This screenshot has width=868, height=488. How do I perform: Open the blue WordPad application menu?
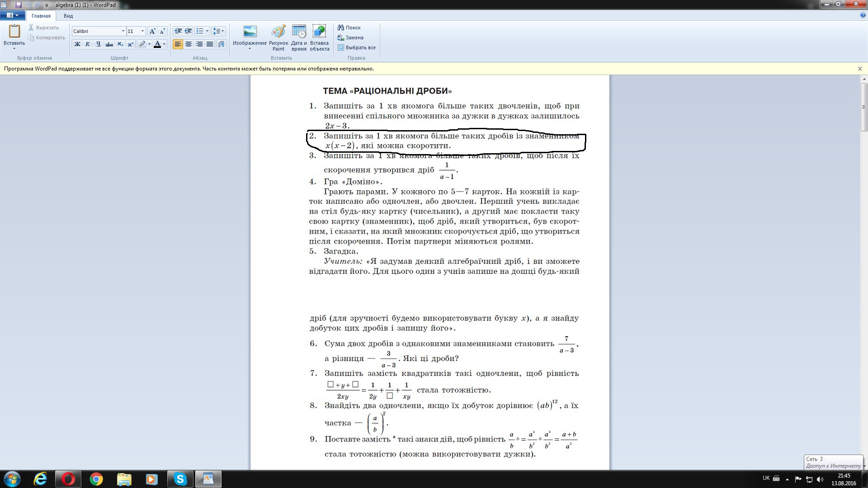point(12,15)
